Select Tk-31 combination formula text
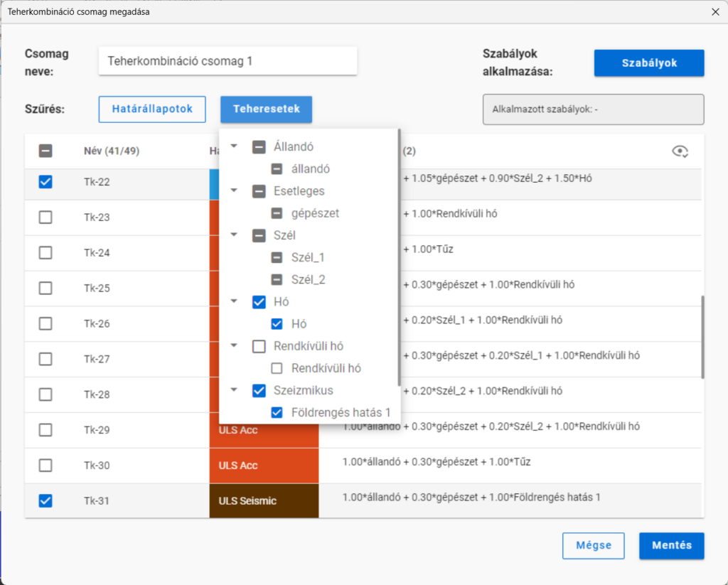The width and height of the screenshot is (728, 585). click(x=471, y=498)
